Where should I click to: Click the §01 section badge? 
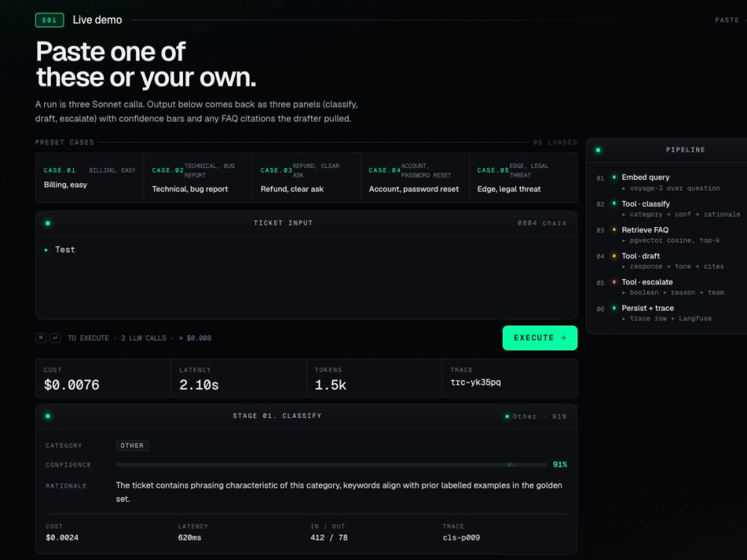(x=49, y=20)
